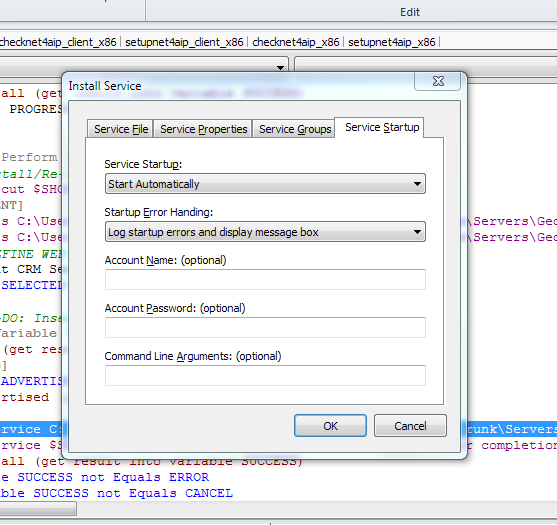Confirm with the OK button

(330, 426)
